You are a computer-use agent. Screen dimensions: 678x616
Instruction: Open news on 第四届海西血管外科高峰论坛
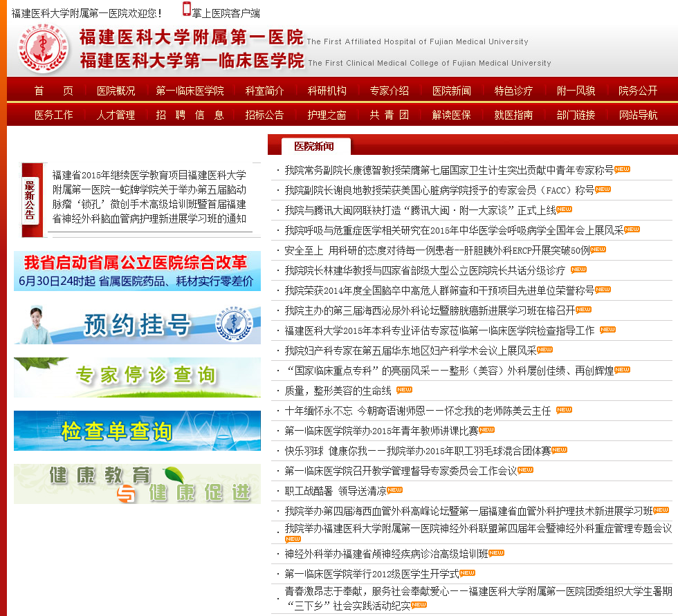pyautogui.click(x=469, y=512)
